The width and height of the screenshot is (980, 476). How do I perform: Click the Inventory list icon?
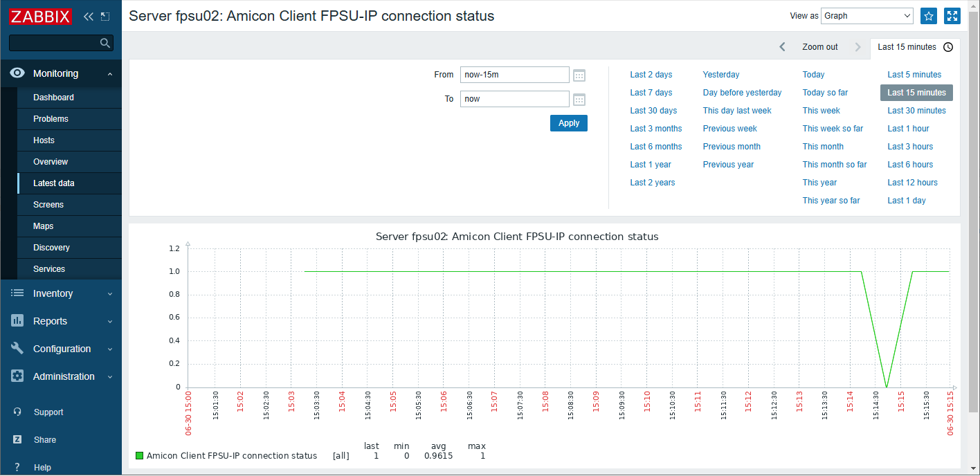coord(17,293)
